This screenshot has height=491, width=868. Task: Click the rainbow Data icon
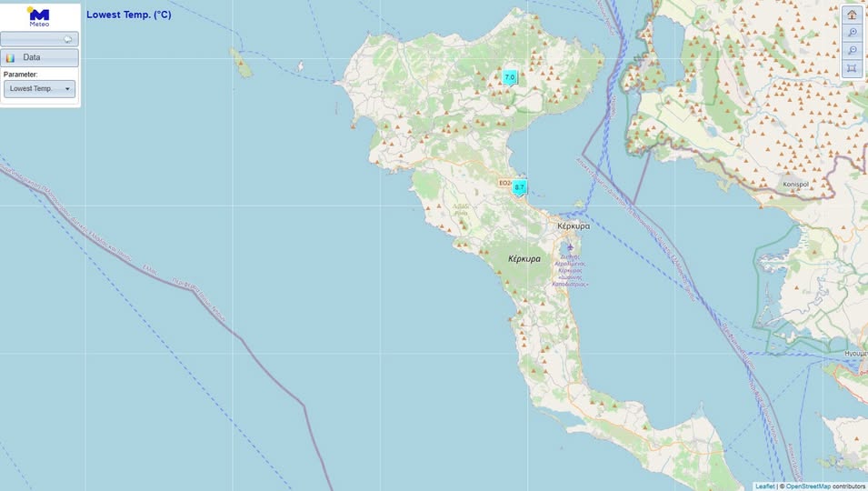point(11,57)
